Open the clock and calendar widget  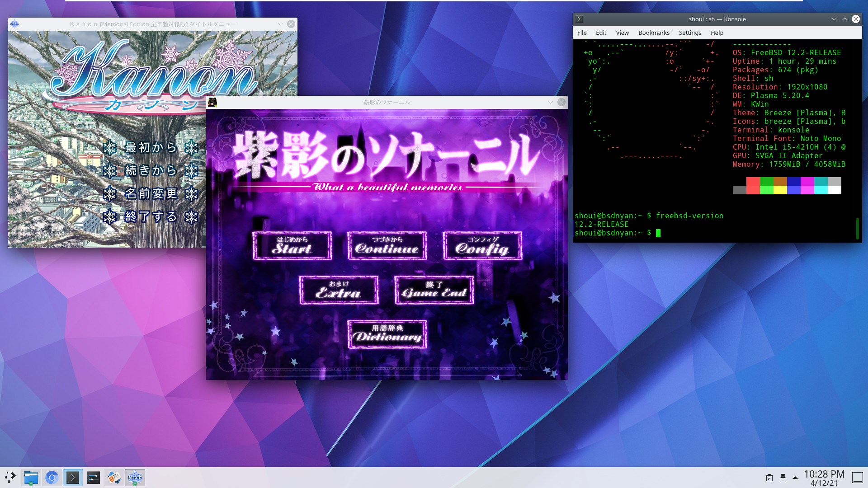tap(824, 478)
